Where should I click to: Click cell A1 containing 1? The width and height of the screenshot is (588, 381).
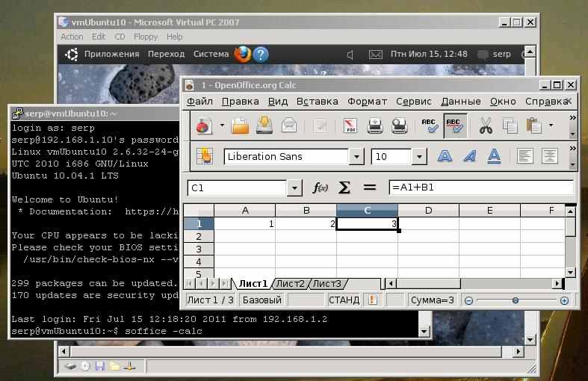coord(244,224)
